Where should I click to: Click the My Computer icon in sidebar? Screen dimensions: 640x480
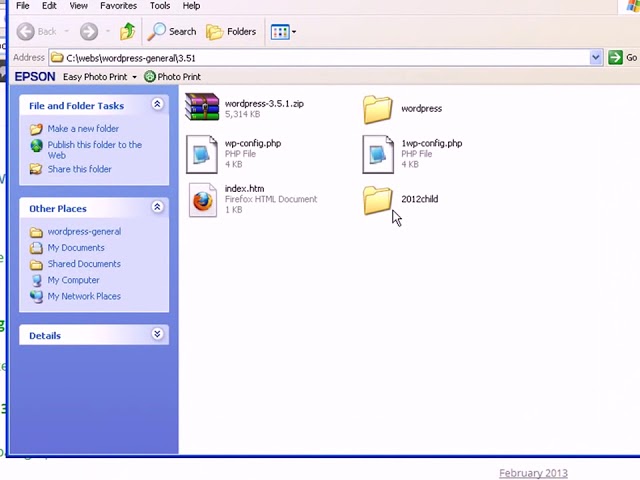click(36, 280)
